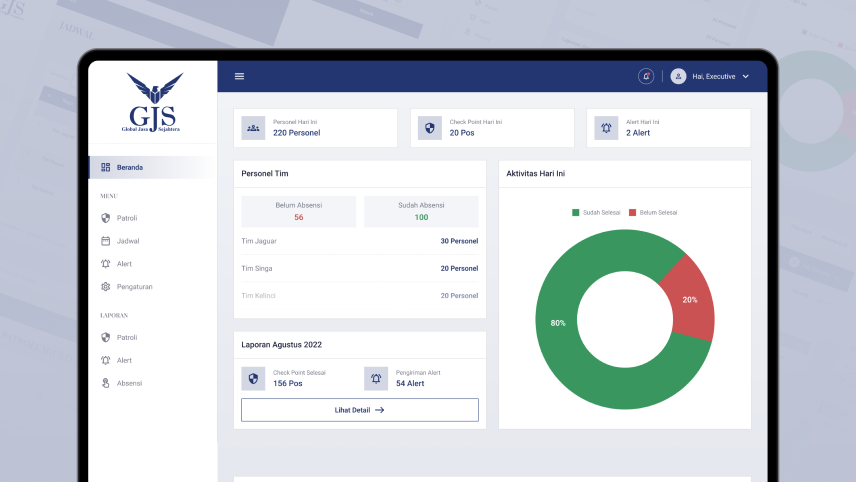Click 30 Personel for Tim Jaguar
Image resolution: width=856 pixels, height=482 pixels.
pos(459,241)
